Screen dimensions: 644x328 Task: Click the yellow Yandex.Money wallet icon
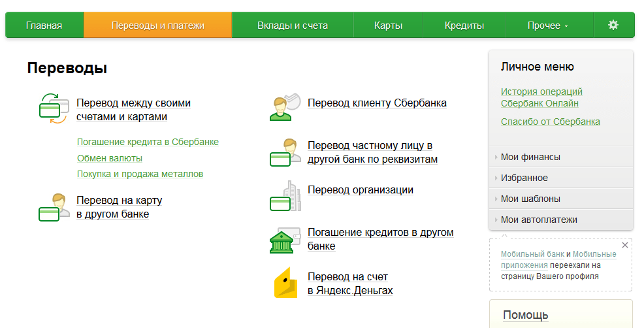pos(285,283)
